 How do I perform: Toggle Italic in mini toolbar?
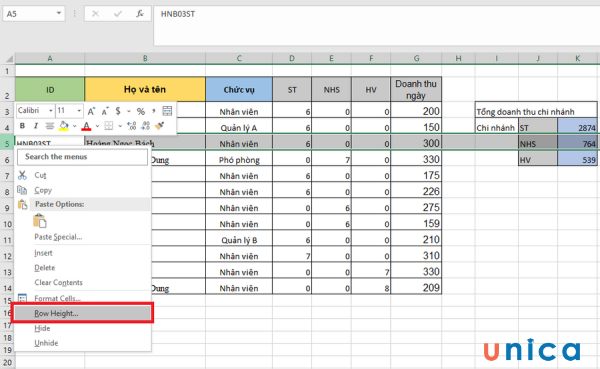click(36, 126)
